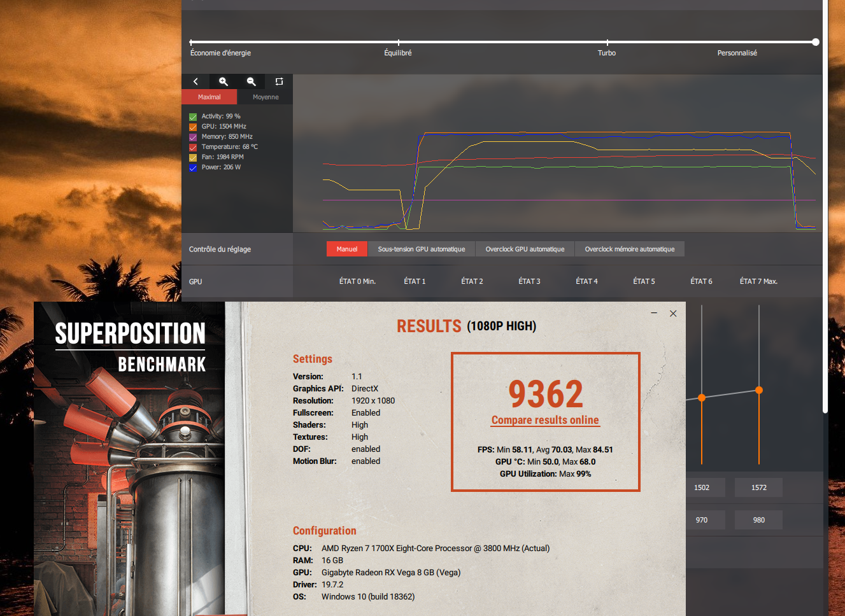Click the Personnalisé profile slider handle
Image resolution: width=845 pixels, height=616 pixels.
pyautogui.click(x=816, y=42)
